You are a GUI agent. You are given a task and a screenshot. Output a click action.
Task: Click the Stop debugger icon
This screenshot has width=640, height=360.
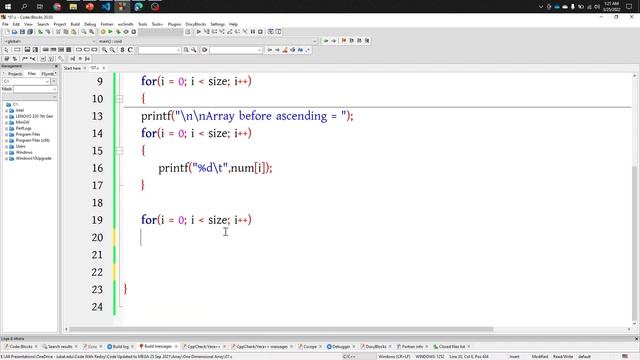coord(260,32)
